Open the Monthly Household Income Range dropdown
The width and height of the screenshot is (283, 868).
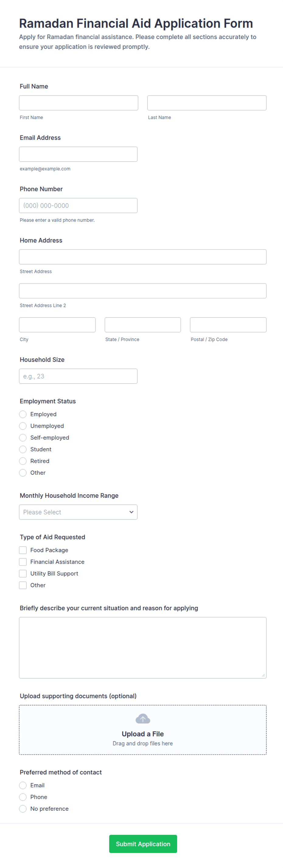pyautogui.click(x=78, y=512)
